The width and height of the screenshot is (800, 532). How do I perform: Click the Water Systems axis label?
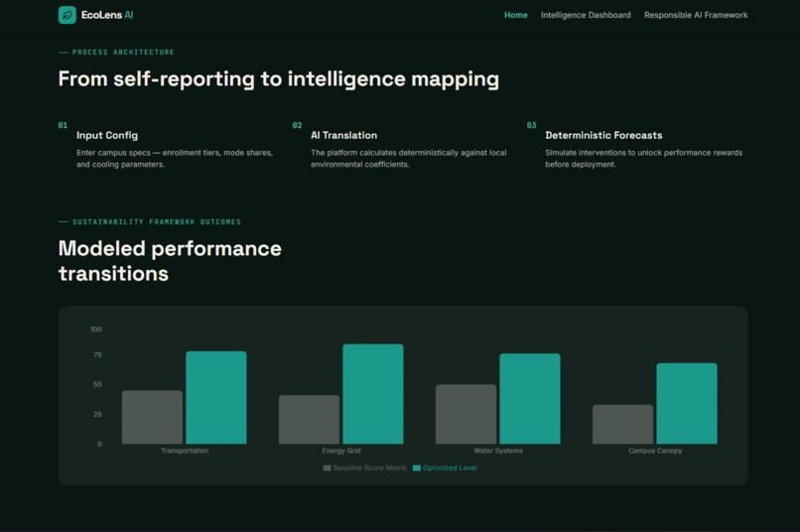coord(498,451)
